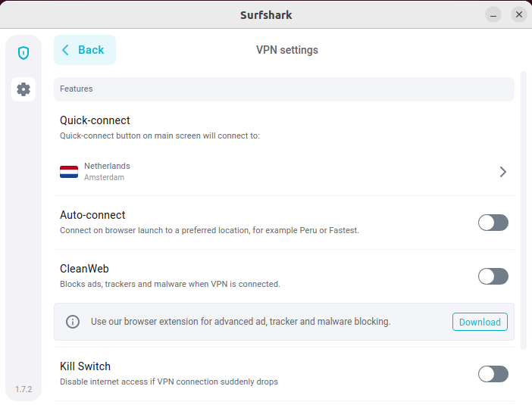Enable the Kill Switch toggle
This screenshot has width=532, height=405.
pos(493,374)
